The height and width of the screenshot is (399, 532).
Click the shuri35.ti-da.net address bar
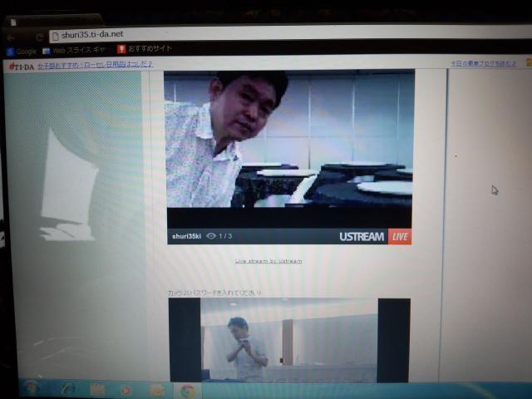click(288, 34)
